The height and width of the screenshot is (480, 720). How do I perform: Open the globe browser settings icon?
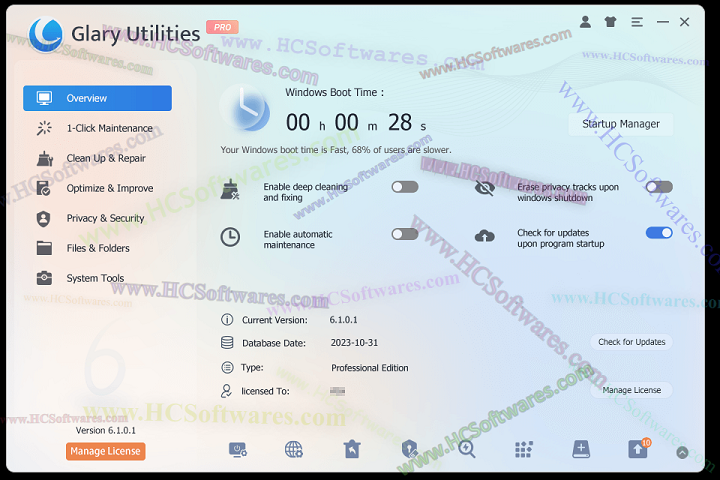tap(294, 450)
